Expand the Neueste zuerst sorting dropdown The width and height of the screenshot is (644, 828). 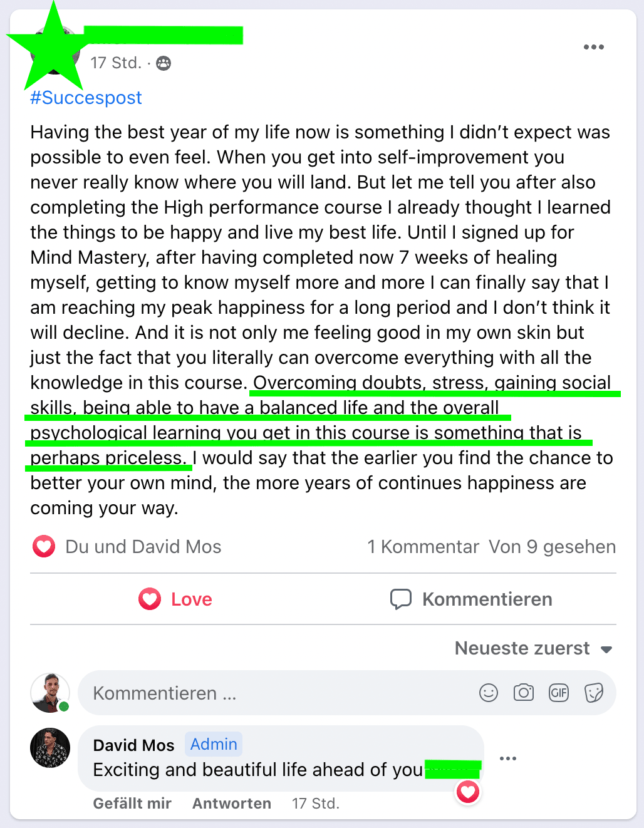pos(533,648)
